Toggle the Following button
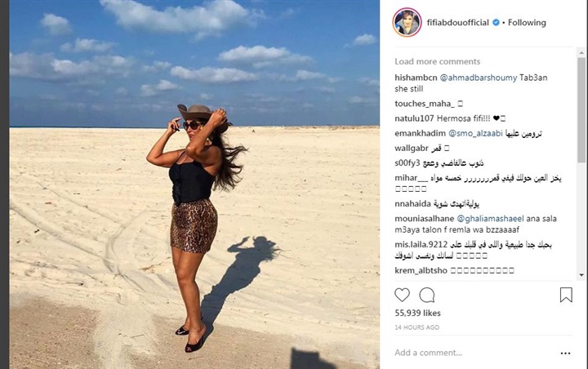The width and height of the screenshot is (588, 369). (x=527, y=23)
